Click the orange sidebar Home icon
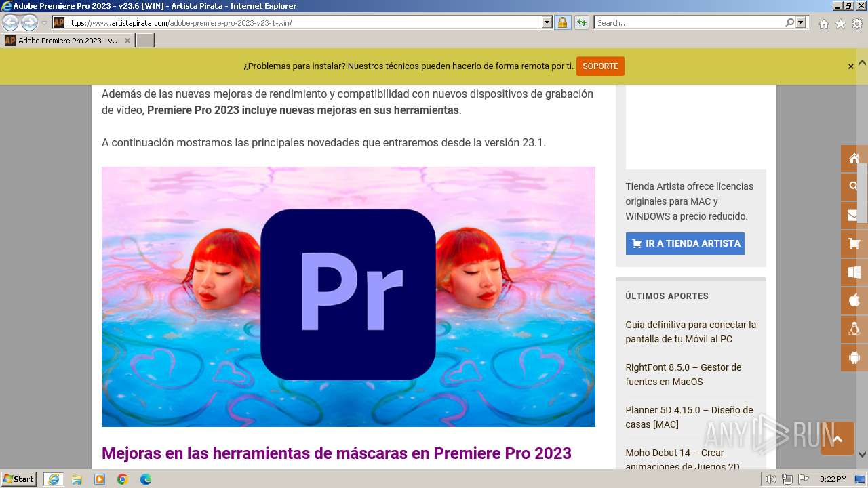This screenshot has width=868, height=488. pos(854,159)
